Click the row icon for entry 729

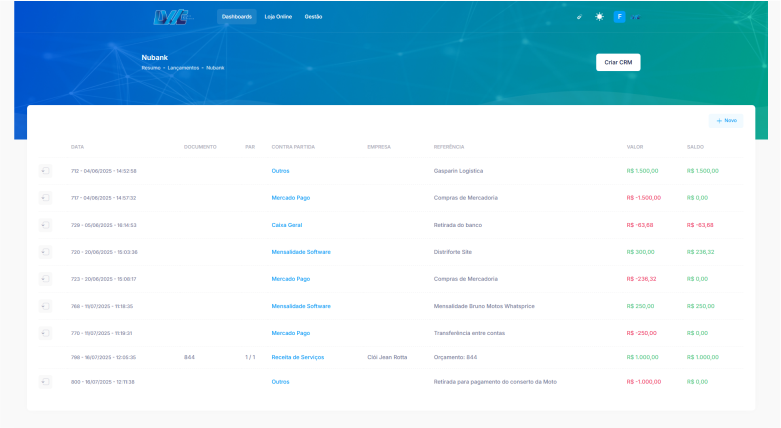(45, 225)
